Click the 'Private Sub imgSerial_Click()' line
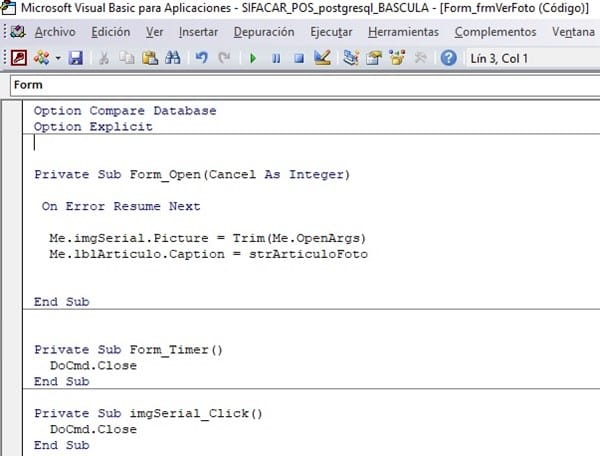The width and height of the screenshot is (600, 456). (x=148, y=414)
